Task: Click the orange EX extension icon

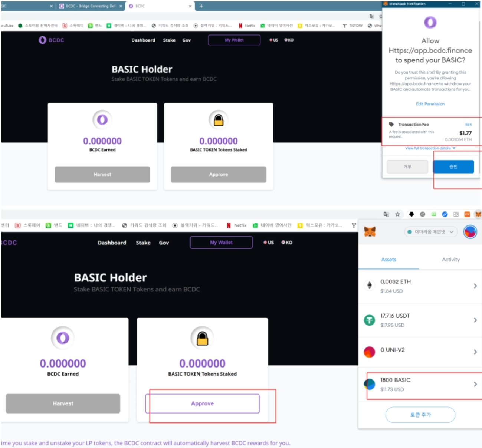Action: tap(467, 214)
